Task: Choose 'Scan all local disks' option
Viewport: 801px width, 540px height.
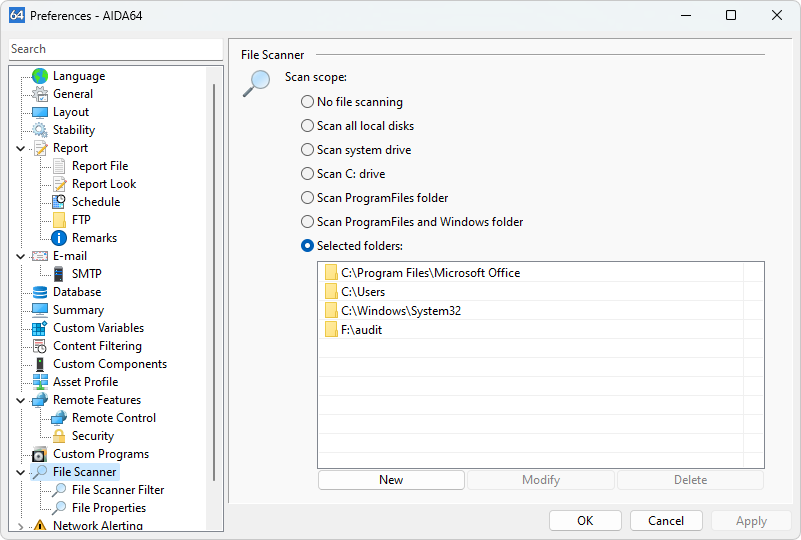Action: click(x=308, y=126)
